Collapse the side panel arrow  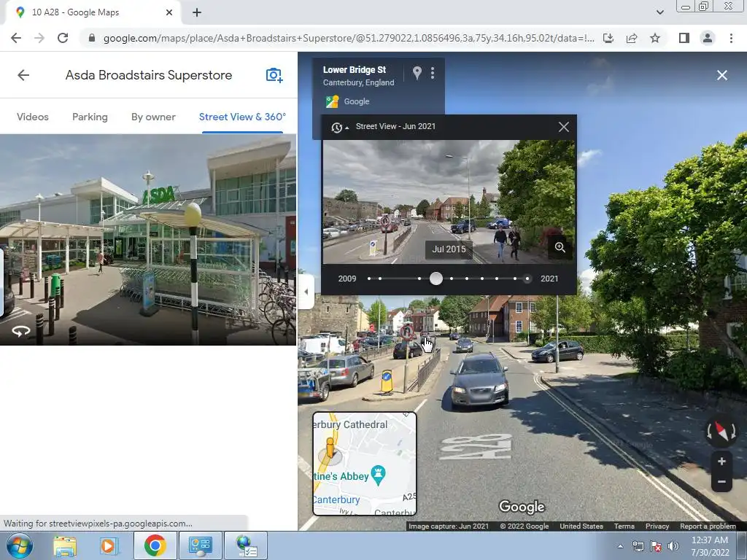click(x=306, y=292)
